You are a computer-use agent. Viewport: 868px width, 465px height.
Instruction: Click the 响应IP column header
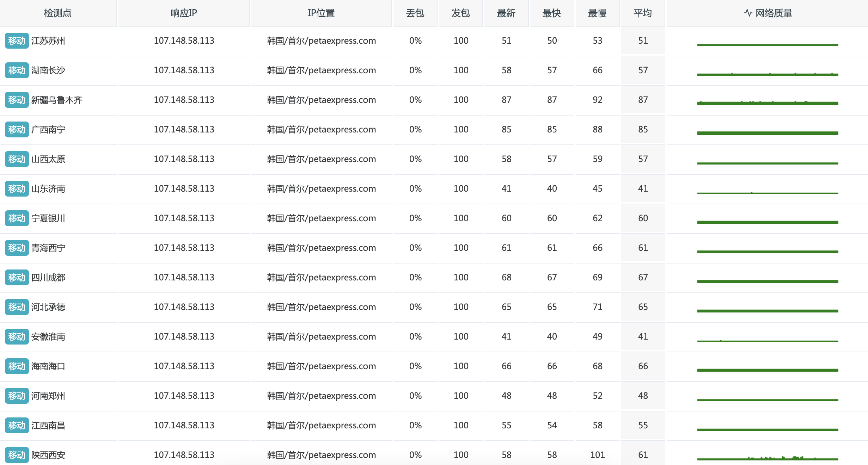(184, 13)
